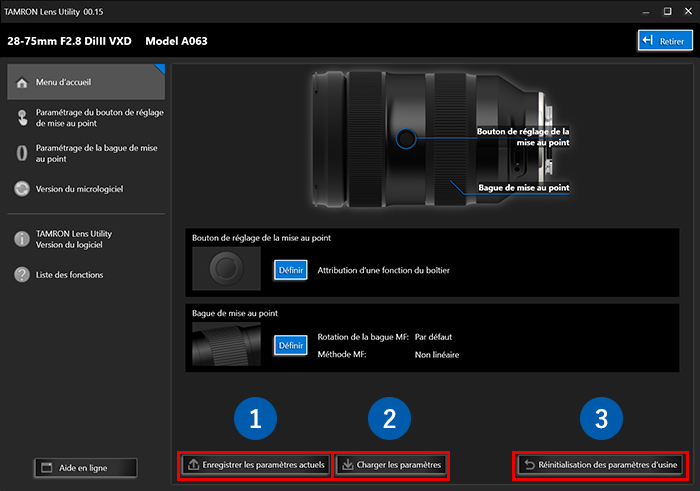This screenshot has height=491, width=700.
Task: Minimize the TAMRON Lens Utility window
Action: 646,12
